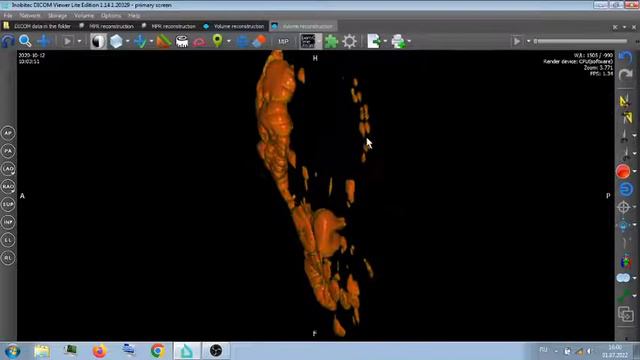
Task: Click the green puzzle piece plugin icon
Action: (x=331, y=41)
